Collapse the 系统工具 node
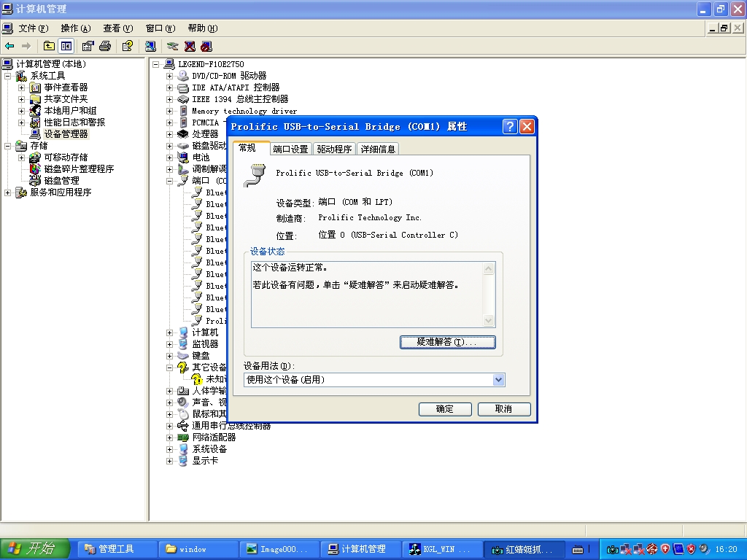747x560 pixels. [7, 76]
